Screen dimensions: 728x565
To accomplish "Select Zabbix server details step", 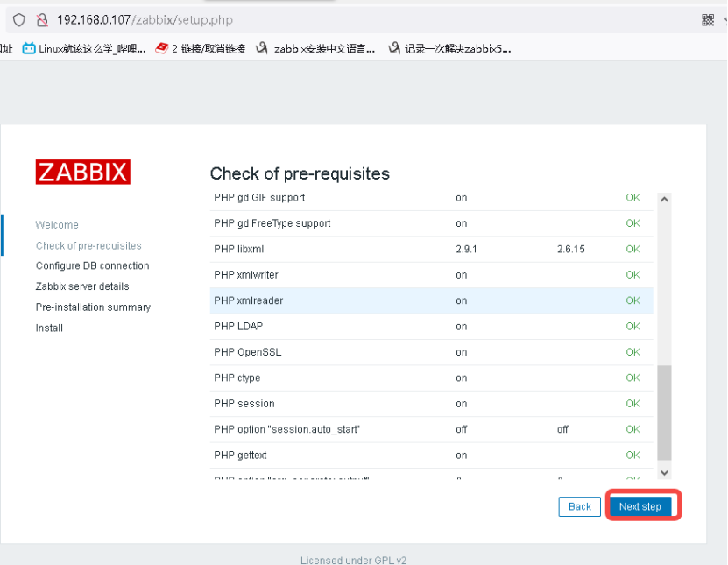I will 82,286.
